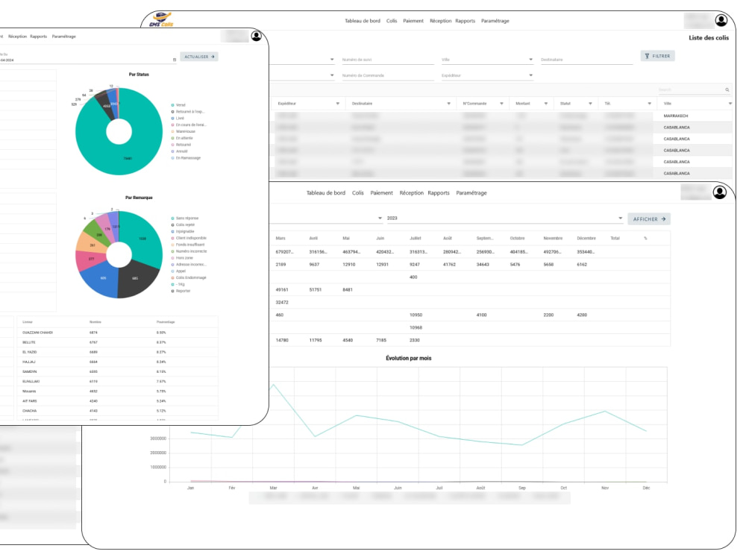Focus the Numéro de suivi input field
Screen dimensions: 746x560
click(388, 60)
